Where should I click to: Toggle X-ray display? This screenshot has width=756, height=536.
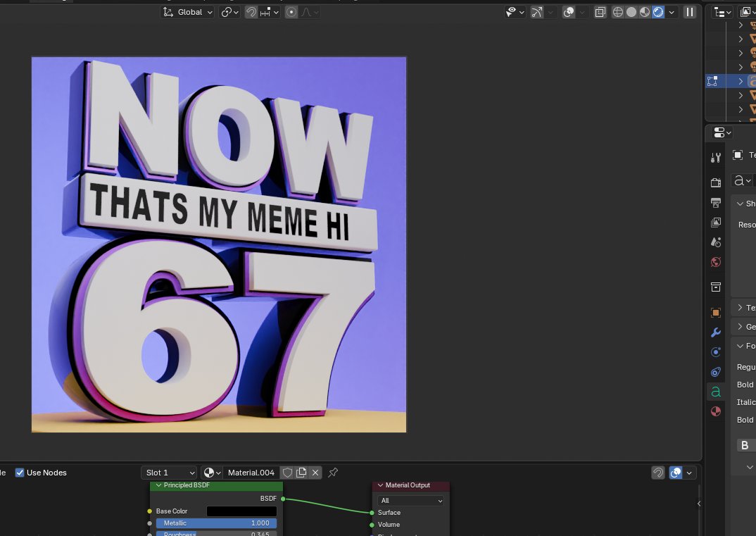[x=600, y=12]
